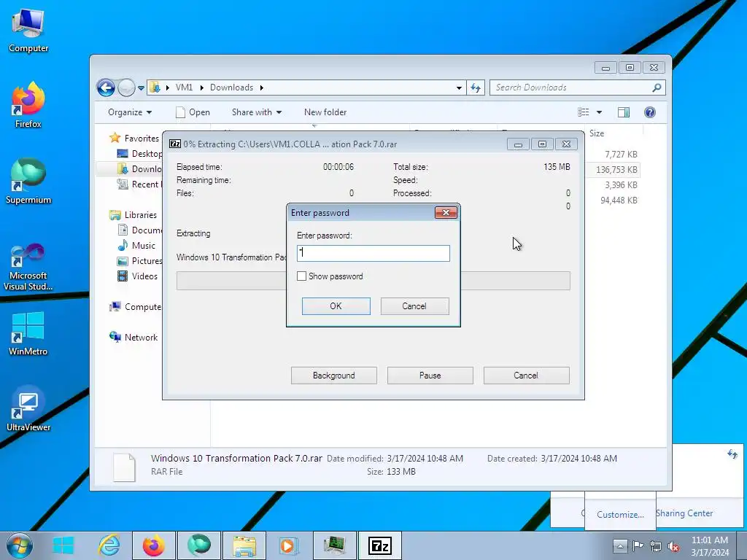The height and width of the screenshot is (560, 747).
Task: Select the file row sized 7,727 KB
Action: click(x=621, y=155)
